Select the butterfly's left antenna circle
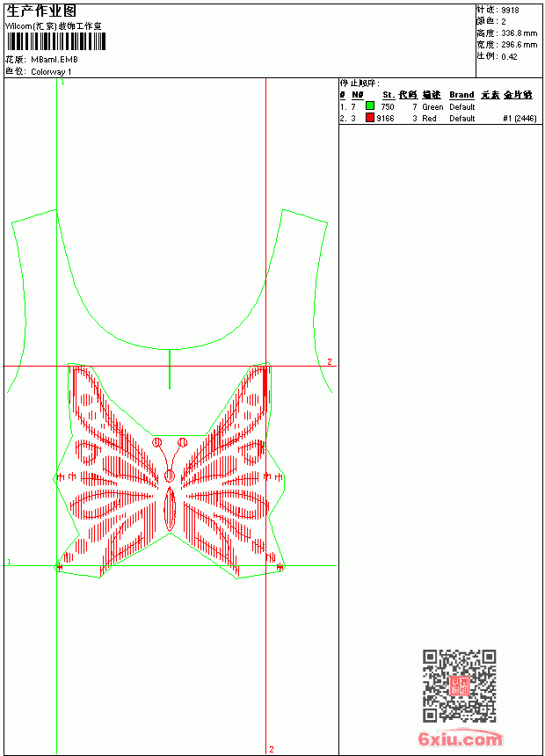The width and height of the screenshot is (545, 756). pyautogui.click(x=157, y=442)
